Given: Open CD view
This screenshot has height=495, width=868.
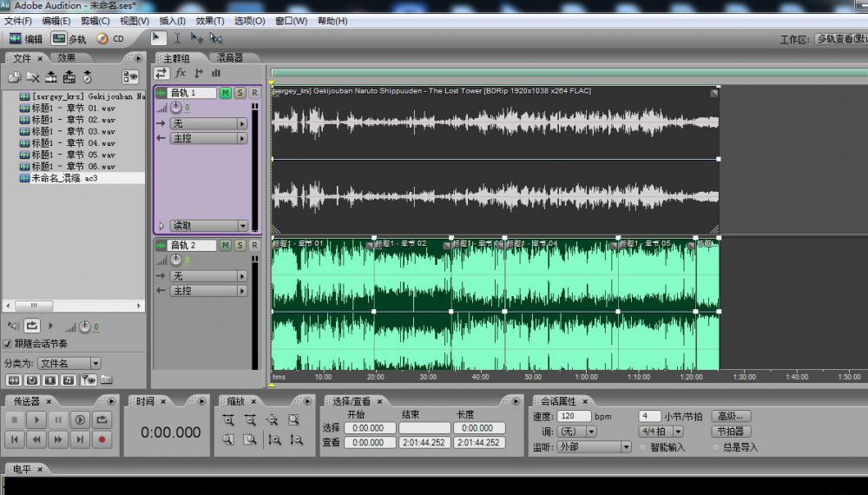Looking at the screenshot, I should (110, 39).
